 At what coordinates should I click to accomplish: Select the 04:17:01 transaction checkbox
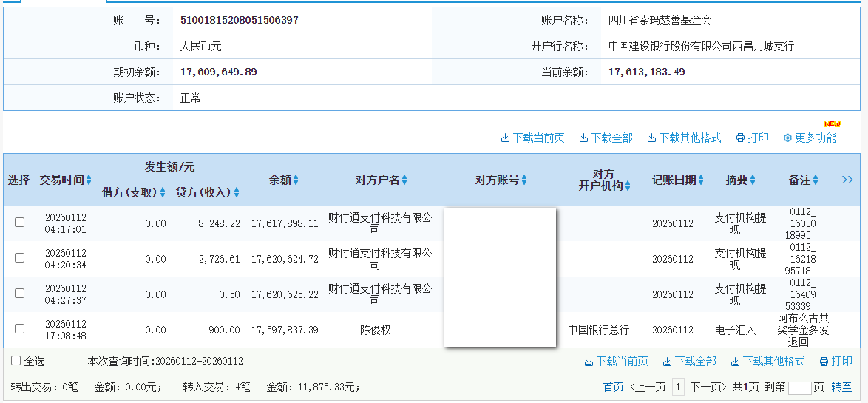point(20,223)
